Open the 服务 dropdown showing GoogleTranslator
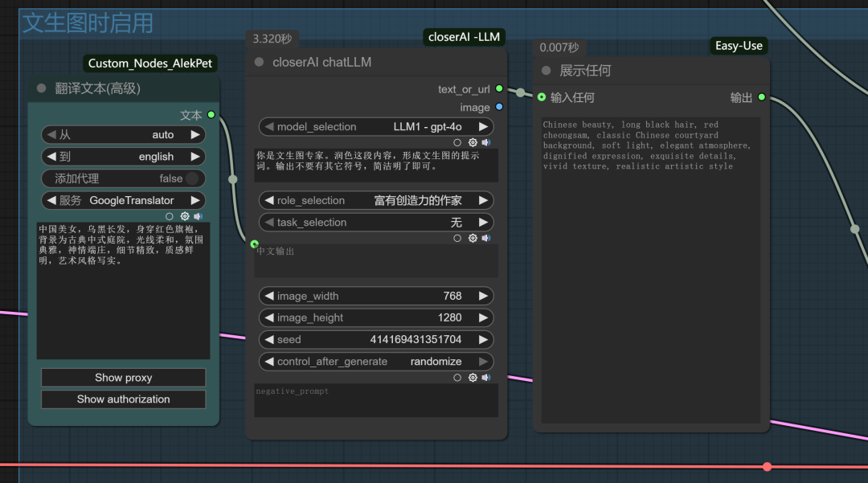 click(x=124, y=200)
